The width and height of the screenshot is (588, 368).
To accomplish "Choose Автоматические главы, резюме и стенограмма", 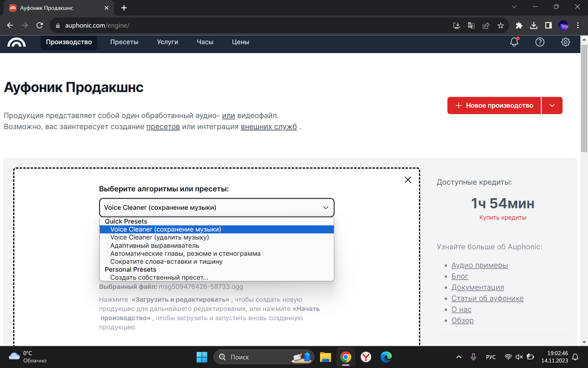I will 217,254.
